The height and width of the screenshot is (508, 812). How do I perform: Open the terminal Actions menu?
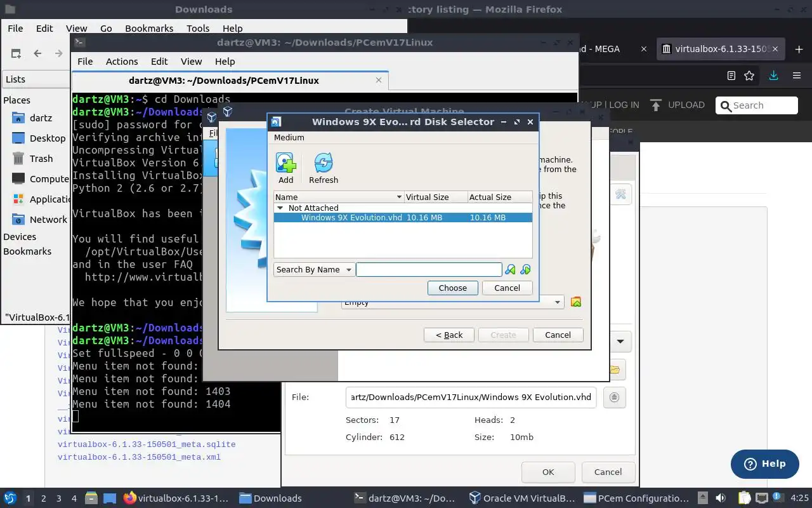122,62
